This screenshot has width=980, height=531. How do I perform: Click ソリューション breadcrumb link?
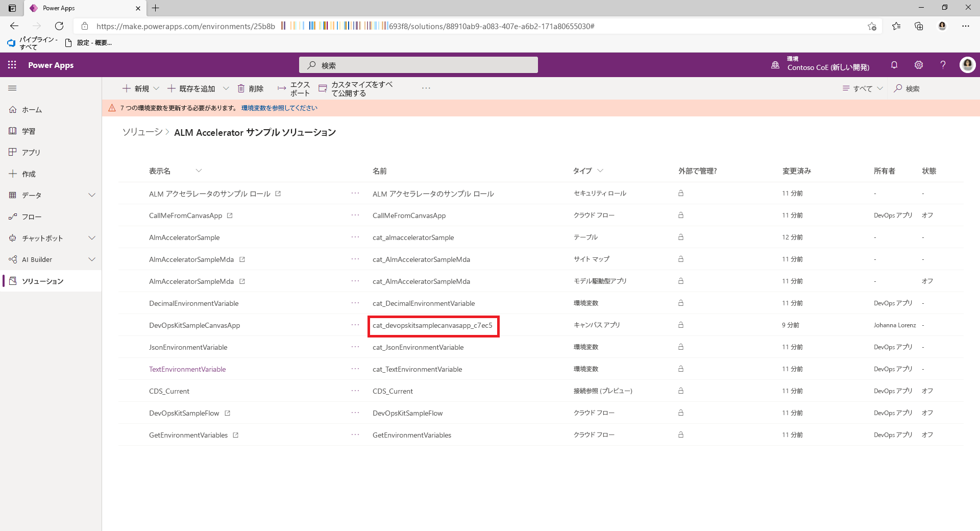[x=142, y=132]
